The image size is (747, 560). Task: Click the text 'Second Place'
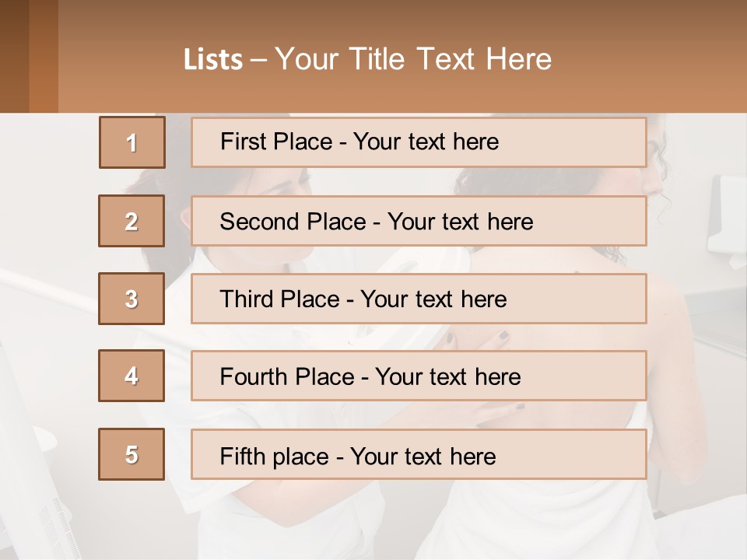[293, 222]
